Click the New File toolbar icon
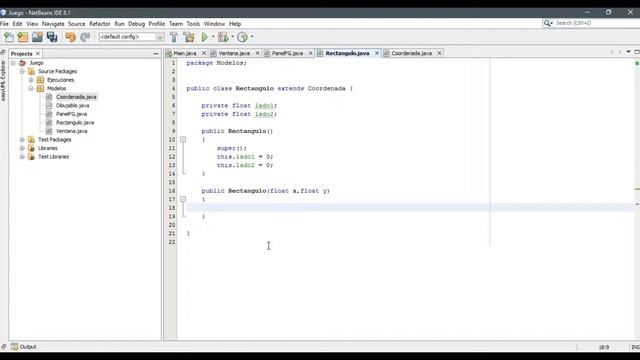The width and height of the screenshot is (640, 360). pos(9,37)
